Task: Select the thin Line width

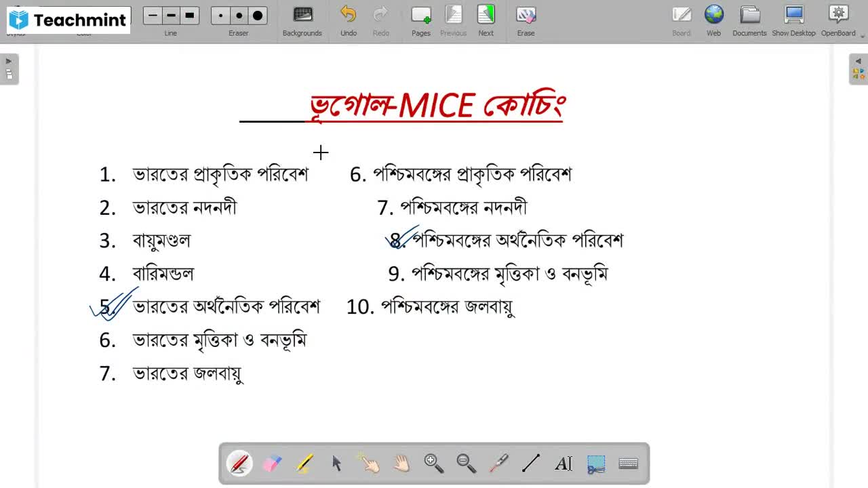Action: 153,16
